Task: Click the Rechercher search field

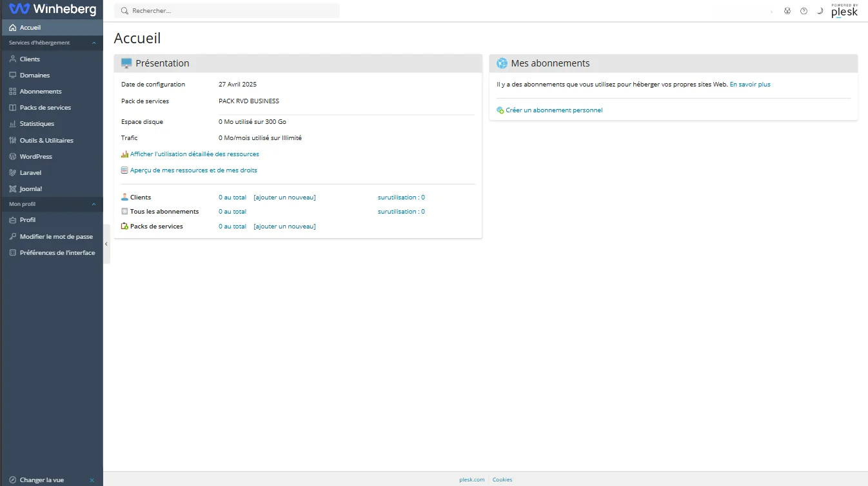Action: [x=227, y=11]
